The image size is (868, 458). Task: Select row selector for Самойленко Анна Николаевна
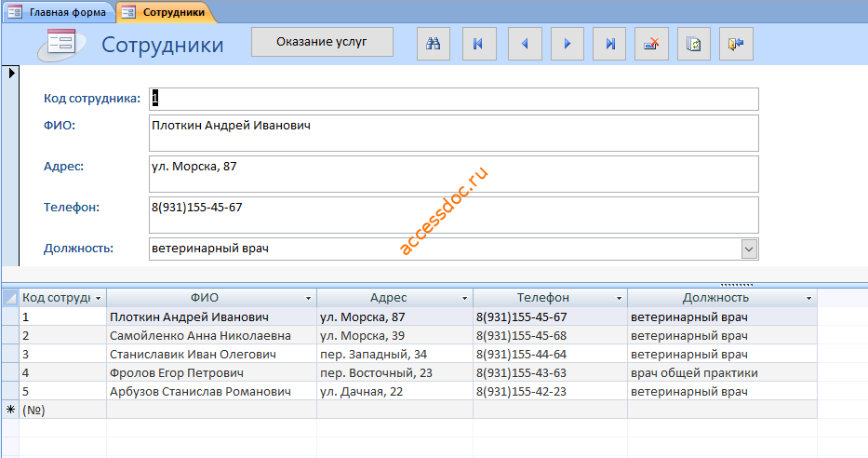coord(10,336)
